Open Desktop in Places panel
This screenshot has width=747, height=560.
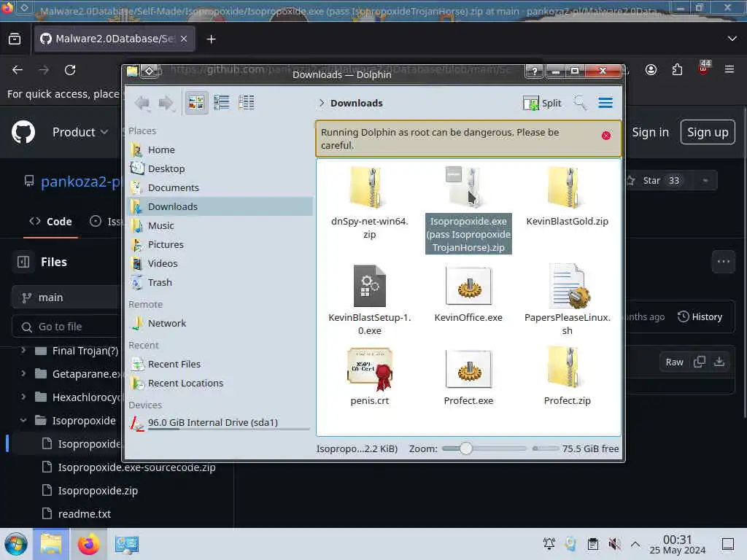point(221,168)
